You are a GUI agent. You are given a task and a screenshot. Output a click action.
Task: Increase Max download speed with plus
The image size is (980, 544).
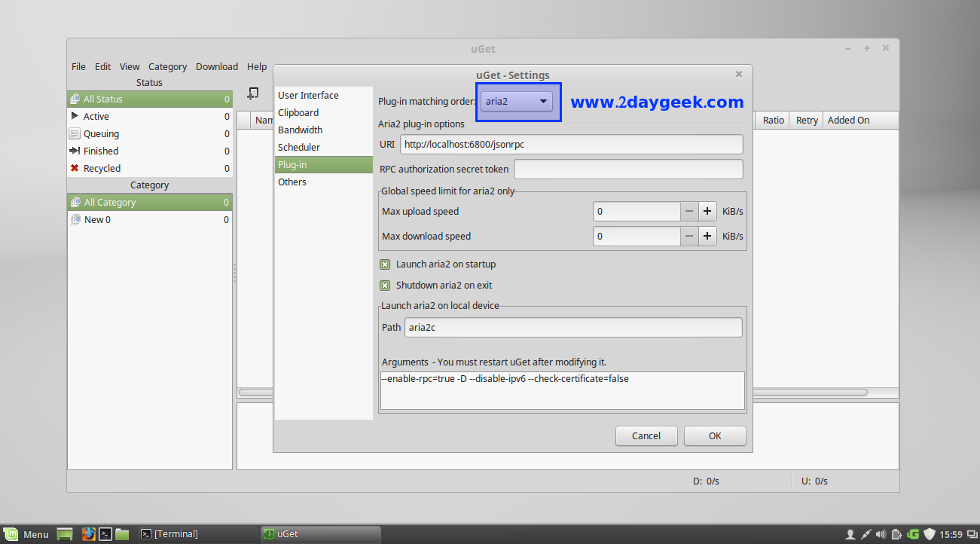coord(707,237)
